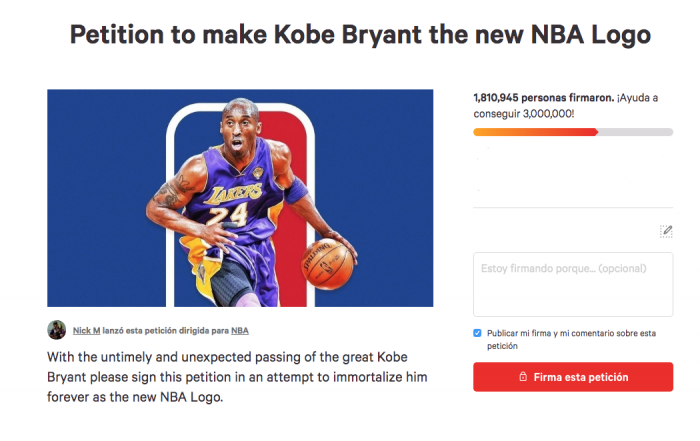Viewport: 700px width, 441px height.
Task: Click the horizontal divider line above the pencil icon
Action: click(573, 208)
